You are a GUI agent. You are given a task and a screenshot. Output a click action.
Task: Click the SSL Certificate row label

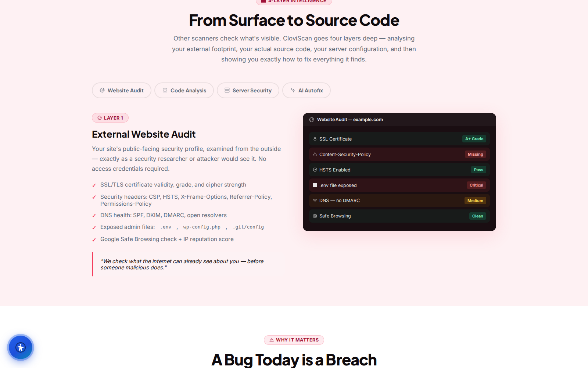pos(336,139)
